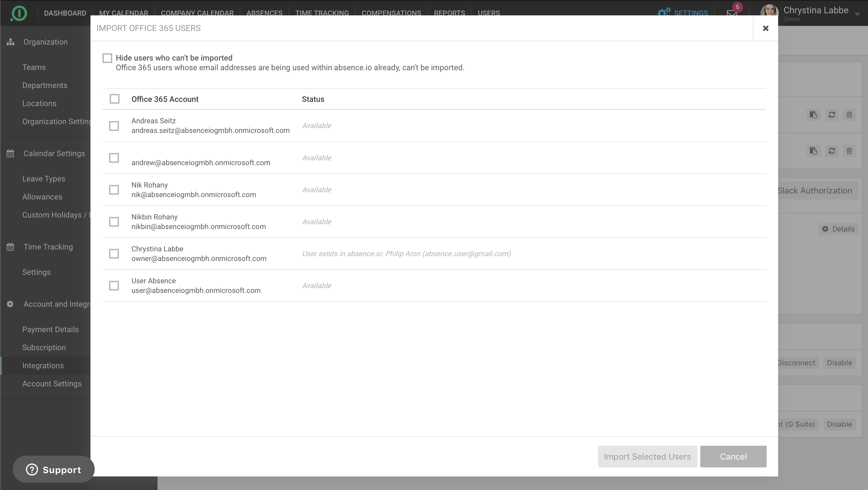
Task: Click the second row's refresh sync icon
Action: [832, 151]
